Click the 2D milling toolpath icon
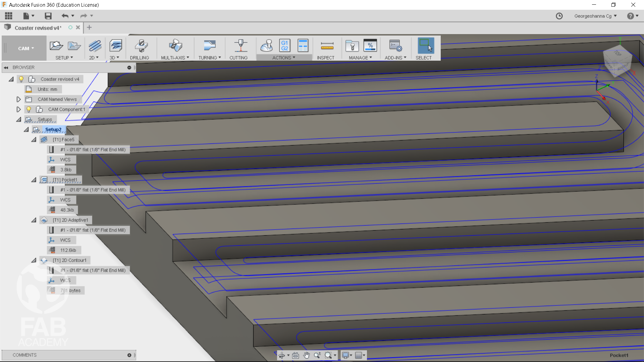This screenshot has height=362, width=644. [x=95, y=46]
